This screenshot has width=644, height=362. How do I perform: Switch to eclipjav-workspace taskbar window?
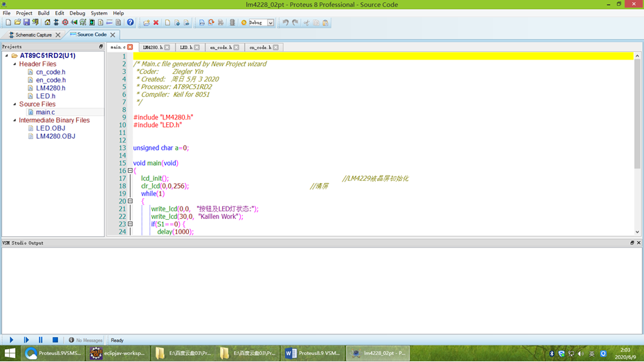point(118,353)
